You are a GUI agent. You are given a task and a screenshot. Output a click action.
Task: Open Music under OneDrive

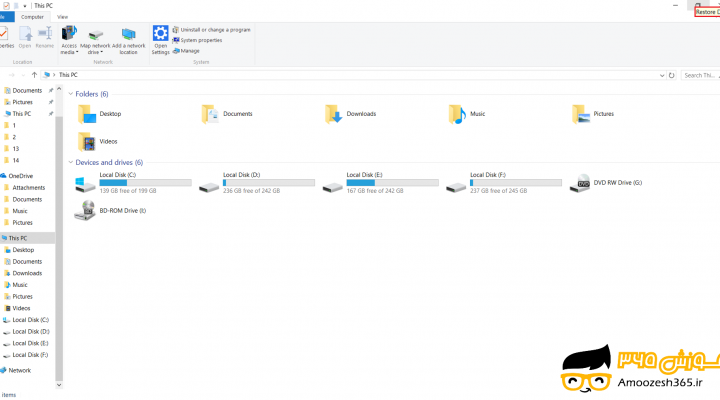pyautogui.click(x=20, y=211)
